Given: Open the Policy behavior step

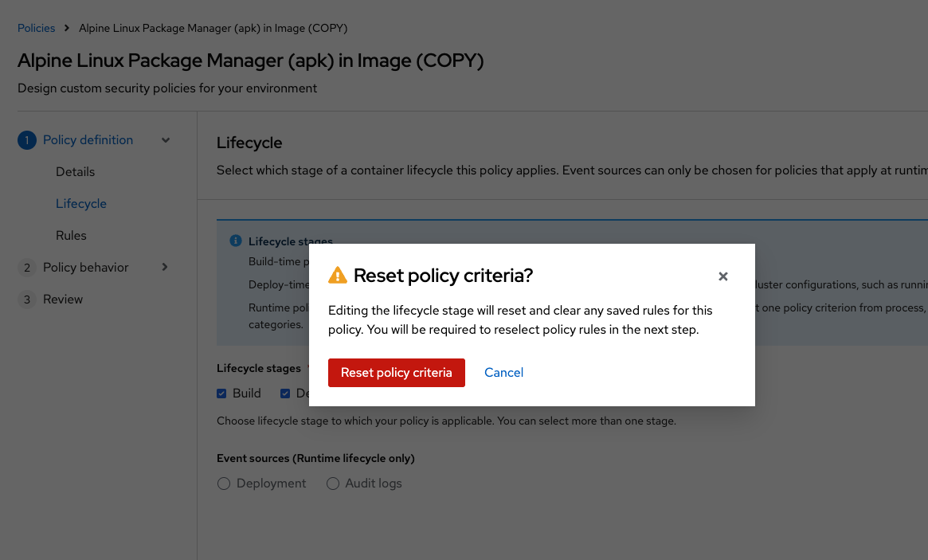Looking at the screenshot, I should pos(86,267).
